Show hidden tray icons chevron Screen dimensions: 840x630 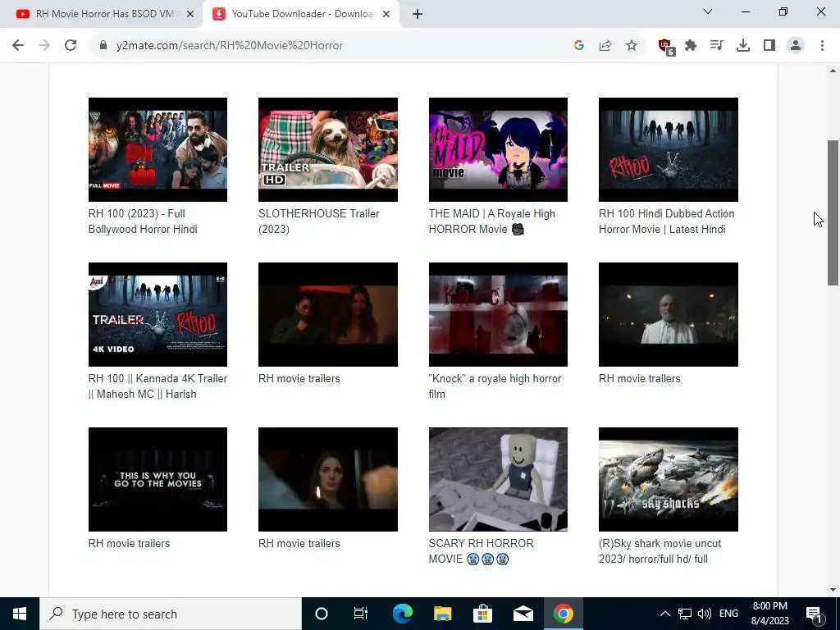click(x=664, y=614)
